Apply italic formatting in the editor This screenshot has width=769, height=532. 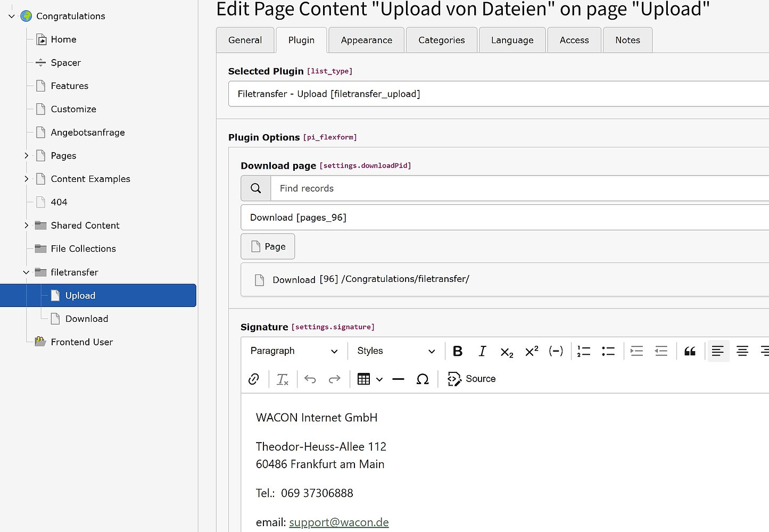click(482, 351)
